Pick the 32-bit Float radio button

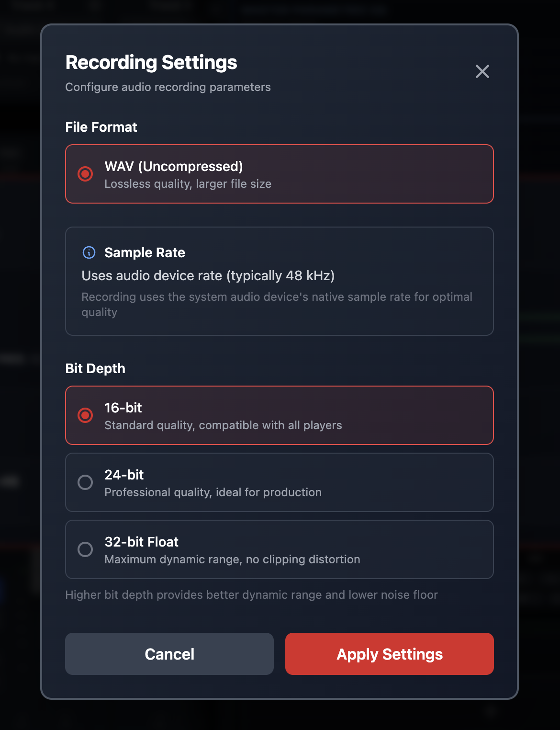point(85,549)
